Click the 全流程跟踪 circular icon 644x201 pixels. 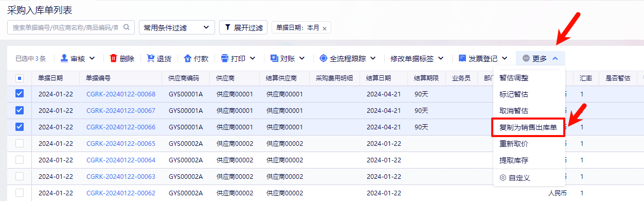[x=324, y=58]
